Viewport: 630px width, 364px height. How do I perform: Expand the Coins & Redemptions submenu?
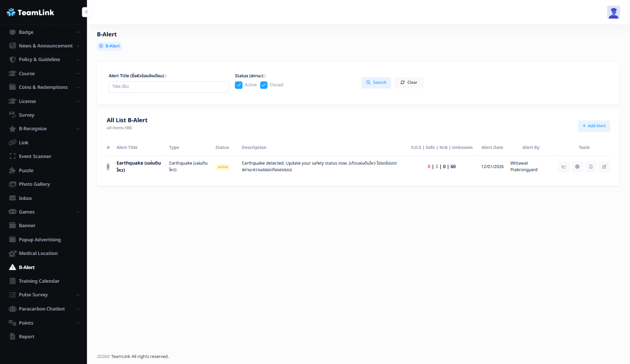coord(78,87)
